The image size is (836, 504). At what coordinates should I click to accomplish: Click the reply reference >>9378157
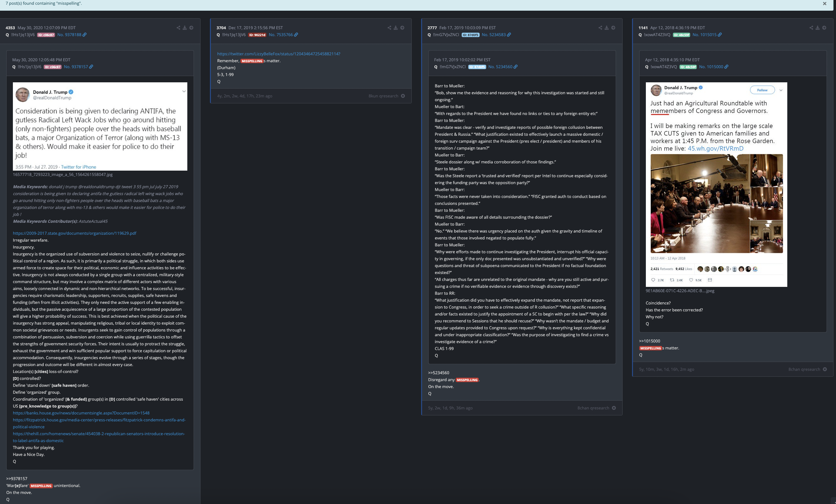pyautogui.click(x=17, y=479)
